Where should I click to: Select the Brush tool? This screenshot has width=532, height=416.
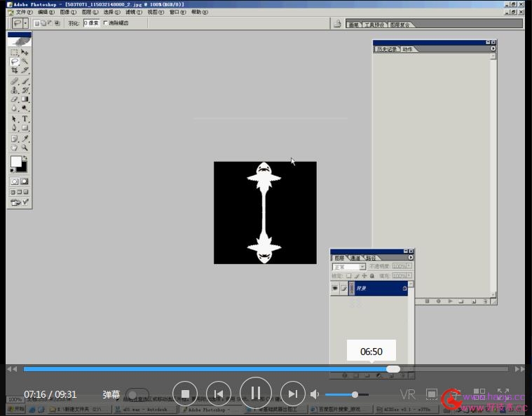tap(25, 81)
